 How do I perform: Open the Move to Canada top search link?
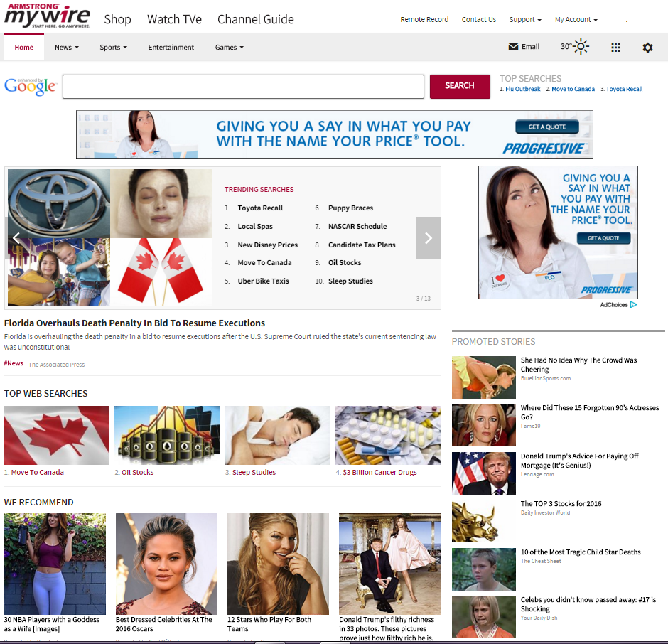click(x=573, y=89)
